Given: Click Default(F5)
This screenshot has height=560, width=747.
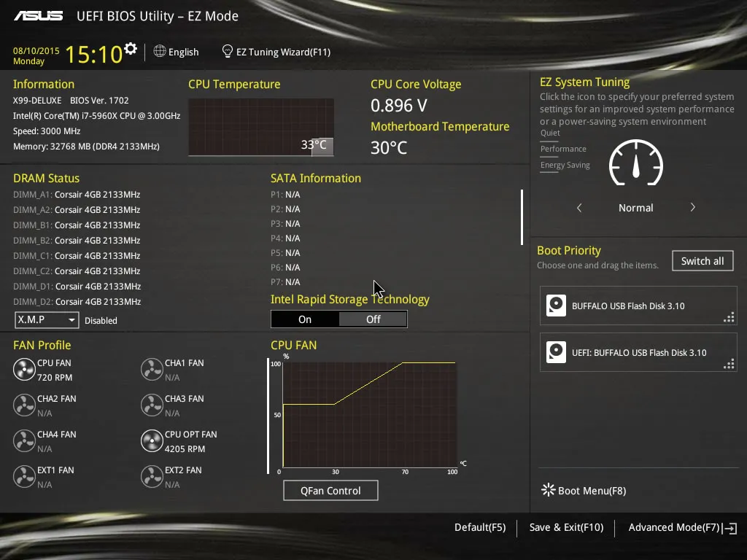Looking at the screenshot, I should [480, 528].
